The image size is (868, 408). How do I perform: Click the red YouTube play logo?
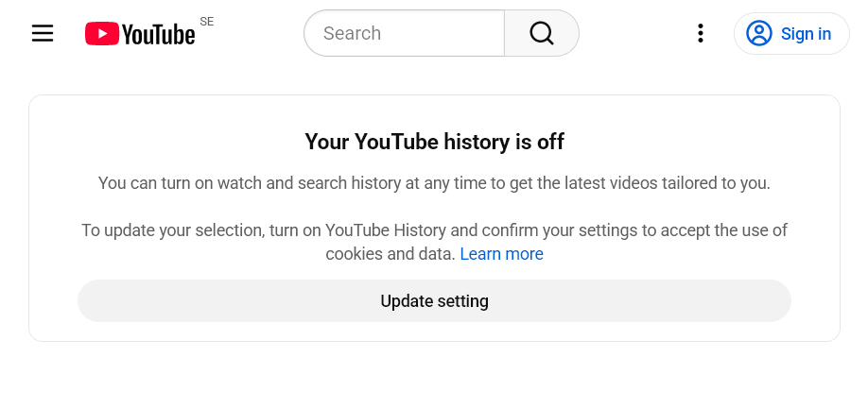pos(101,34)
